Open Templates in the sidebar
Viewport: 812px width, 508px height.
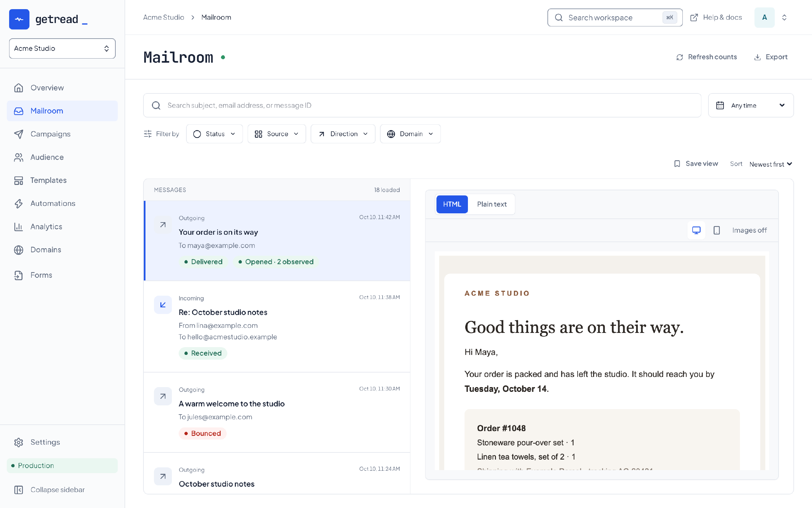tap(62, 180)
